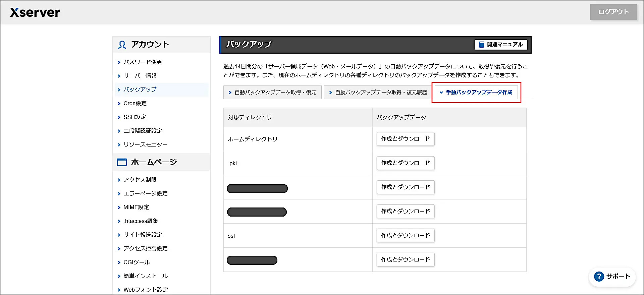Click the question mark support icon
Viewport: 644px width, 295px height.
pos(599,277)
